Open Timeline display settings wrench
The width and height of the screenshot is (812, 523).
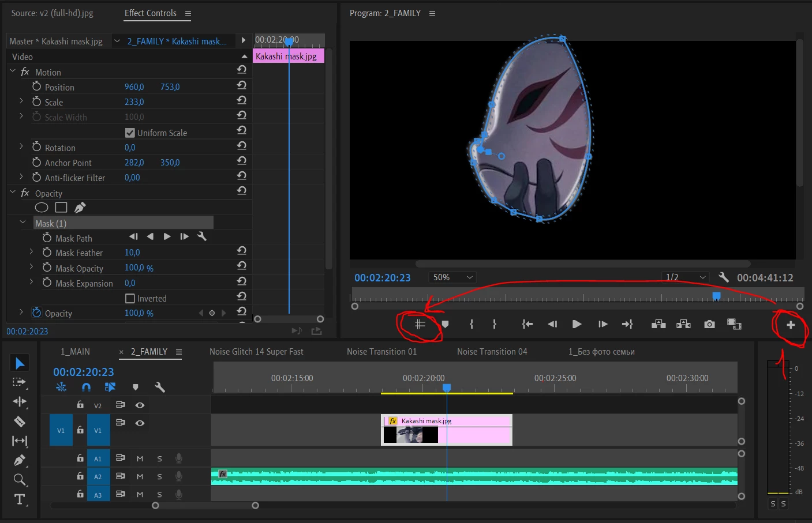pyautogui.click(x=160, y=387)
